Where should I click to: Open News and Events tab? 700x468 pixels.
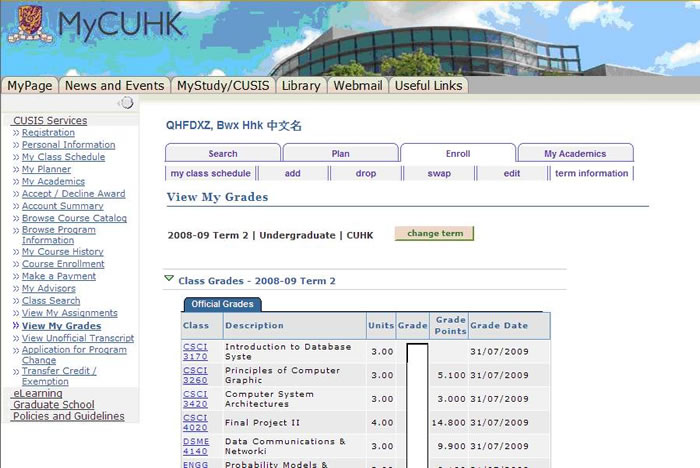[115, 85]
